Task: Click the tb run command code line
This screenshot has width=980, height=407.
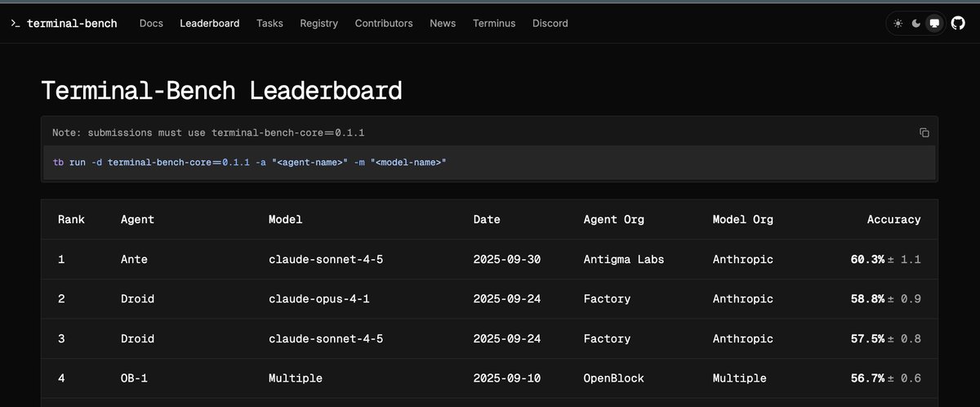Action: pos(250,163)
